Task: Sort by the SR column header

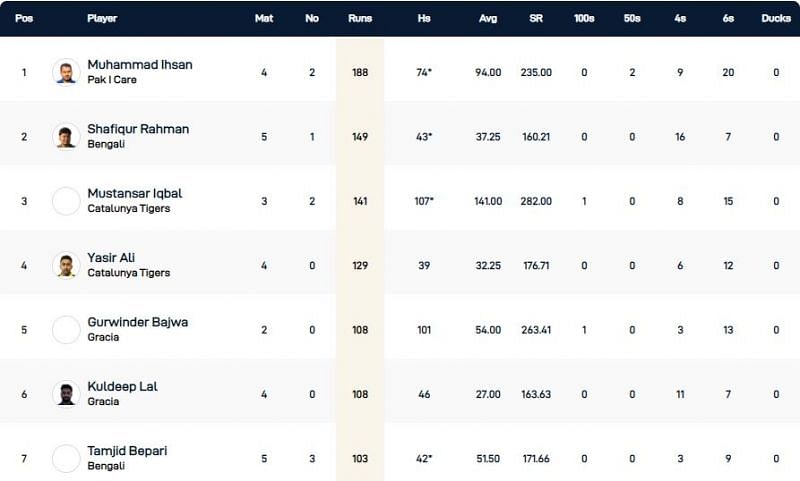Action: (536, 19)
